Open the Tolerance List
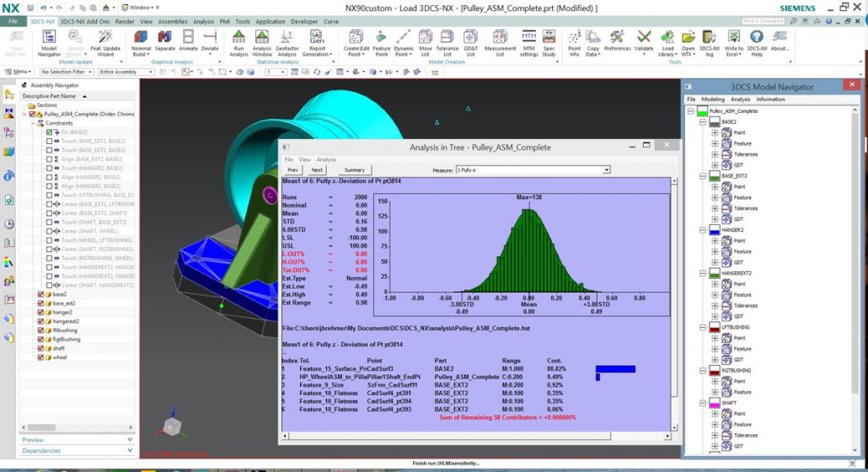This screenshot has width=868, height=472. coord(447,40)
